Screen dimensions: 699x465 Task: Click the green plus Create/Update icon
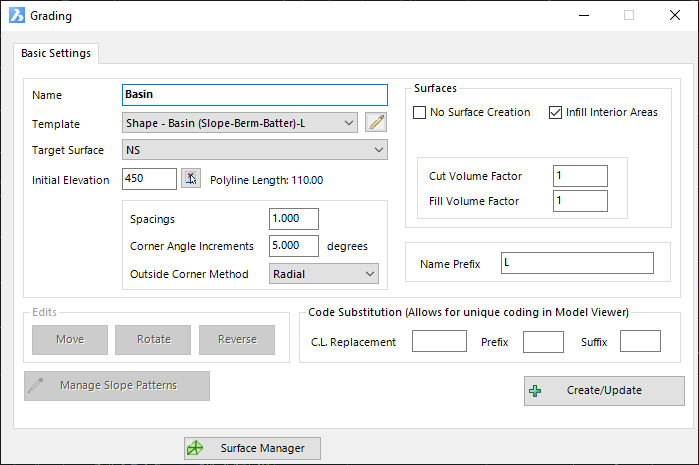(535, 391)
